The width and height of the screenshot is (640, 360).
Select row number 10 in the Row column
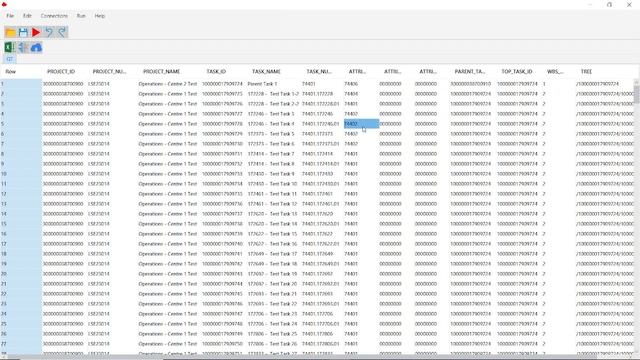coord(21,174)
